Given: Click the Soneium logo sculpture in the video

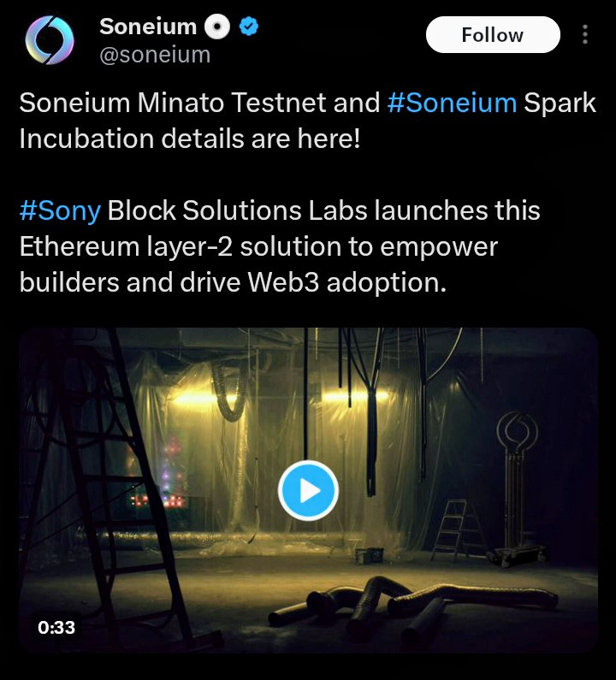Looking at the screenshot, I should click(x=517, y=486).
